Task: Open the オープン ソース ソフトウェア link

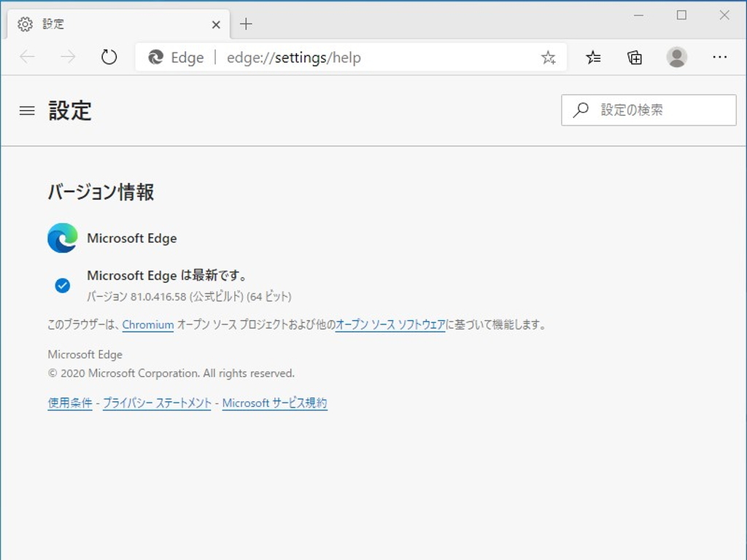Action: point(391,325)
